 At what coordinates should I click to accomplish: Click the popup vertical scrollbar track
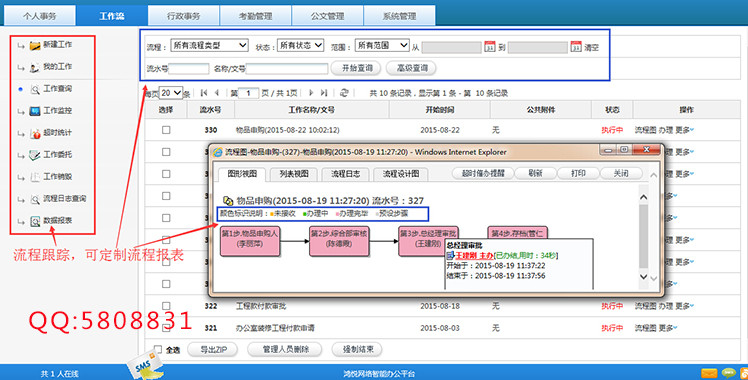[x=643, y=236]
